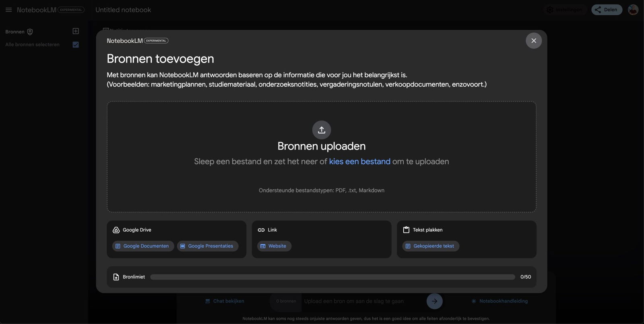The image size is (644, 324).
Task: Click the shield icon next to Bronnen
Action: (x=30, y=32)
